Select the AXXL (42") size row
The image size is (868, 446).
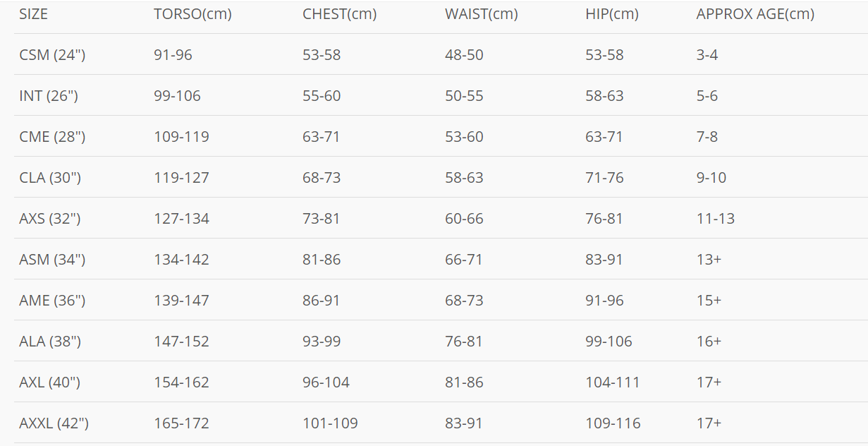tap(441, 423)
